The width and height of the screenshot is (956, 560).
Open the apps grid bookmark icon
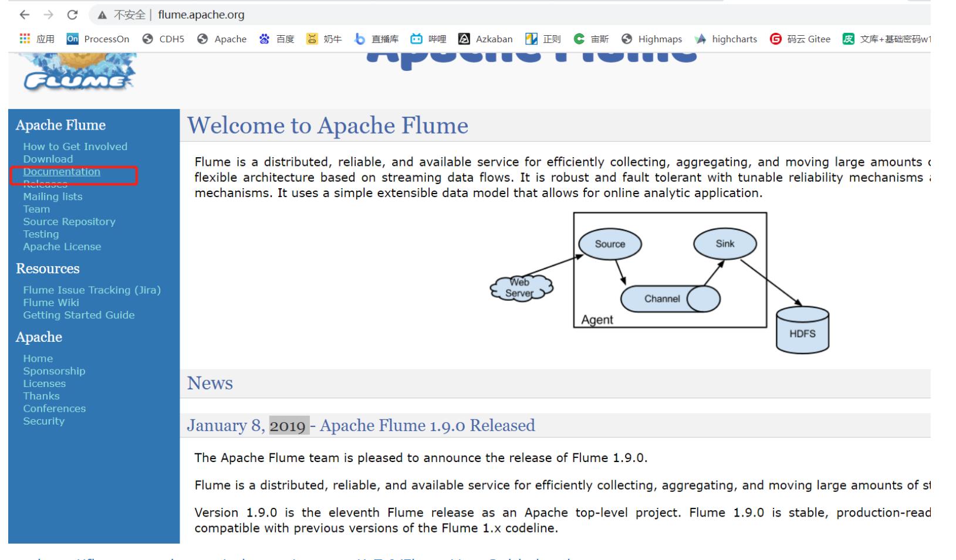(x=25, y=39)
